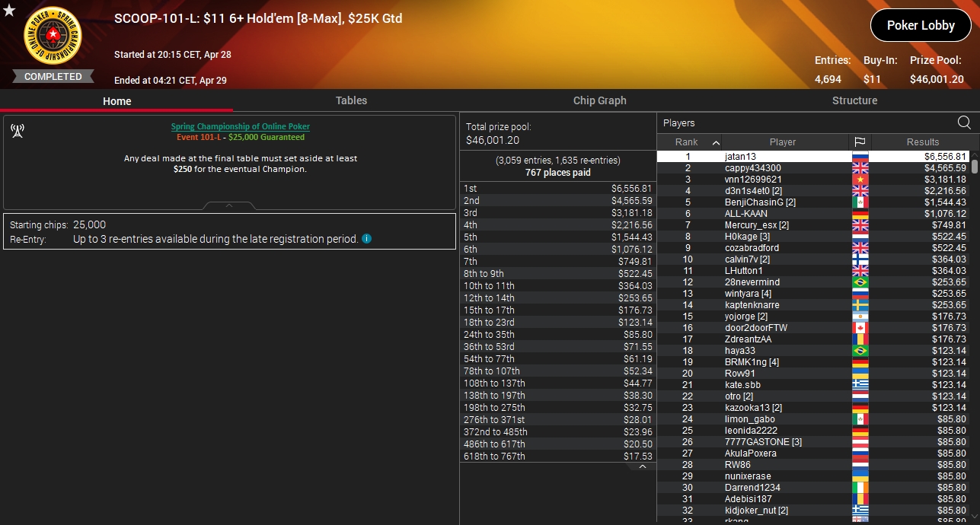Click the flag column header icon
The height and width of the screenshot is (525, 980).
point(860,142)
